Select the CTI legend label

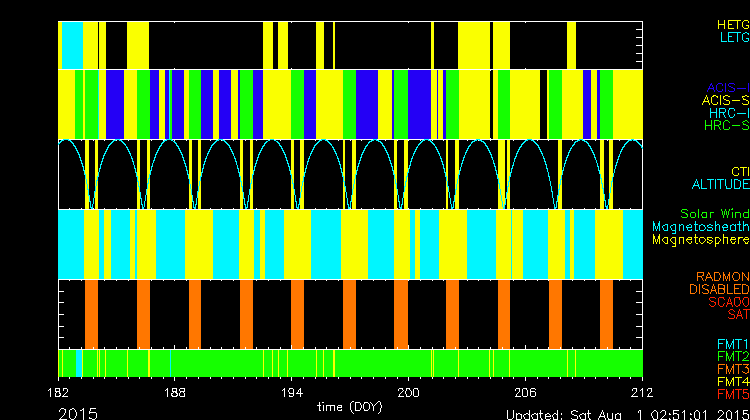739,172
